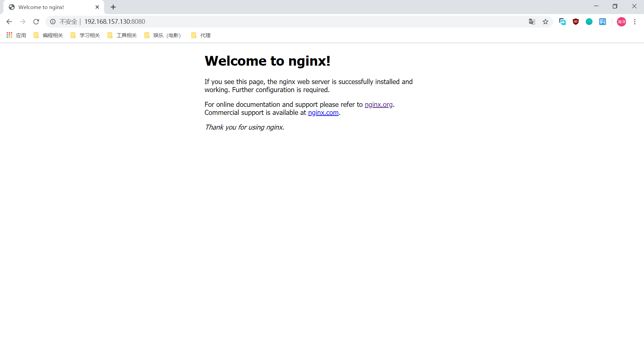Screen dimensions: 644x345
Task: Bookmark this page with the star
Action: [x=545, y=22]
